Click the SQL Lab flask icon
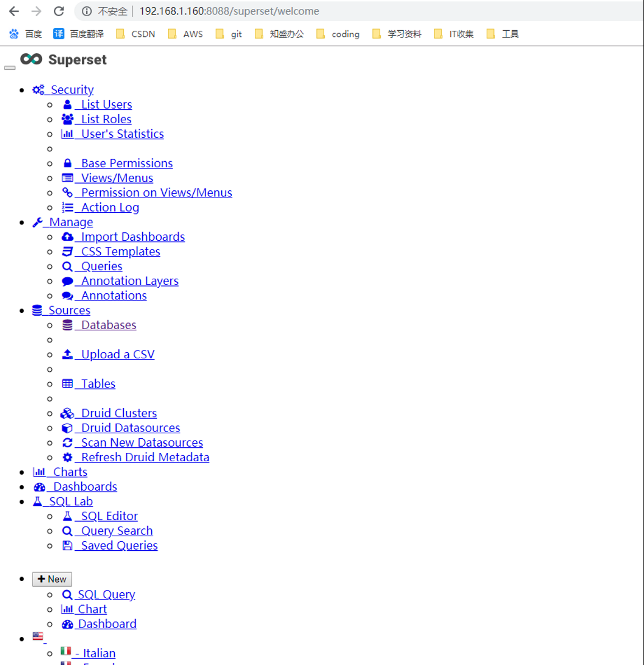The image size is (644, 665). [x=38, y=502]
